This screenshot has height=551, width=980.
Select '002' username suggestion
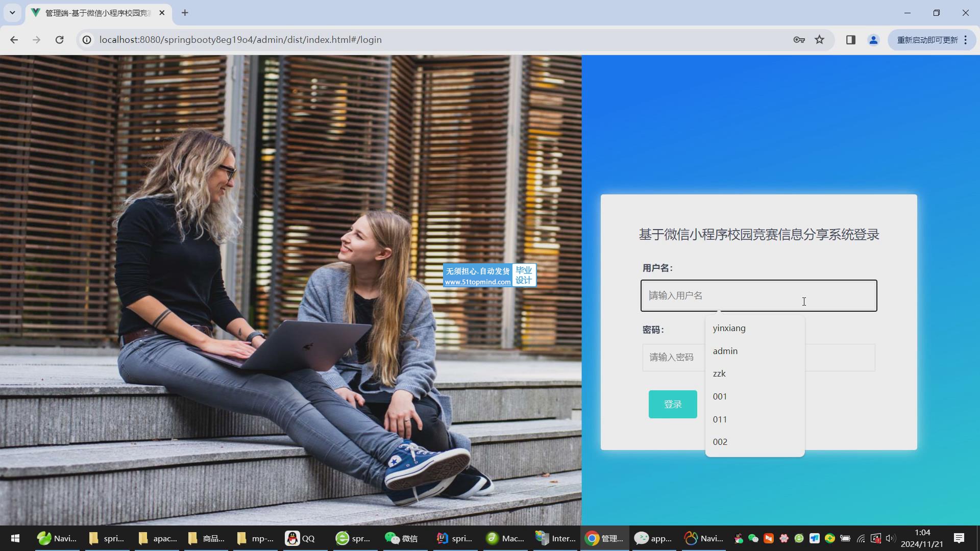point(720,442)
